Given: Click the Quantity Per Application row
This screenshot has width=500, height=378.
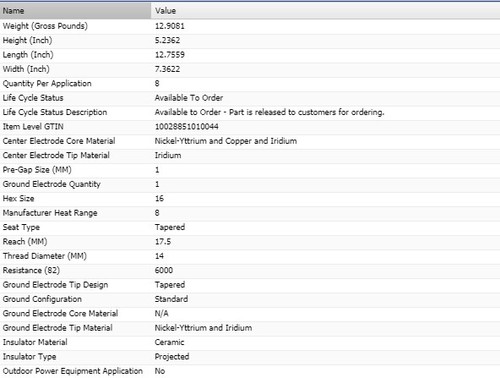Looking at the screenshot, I should pos(250,83).
